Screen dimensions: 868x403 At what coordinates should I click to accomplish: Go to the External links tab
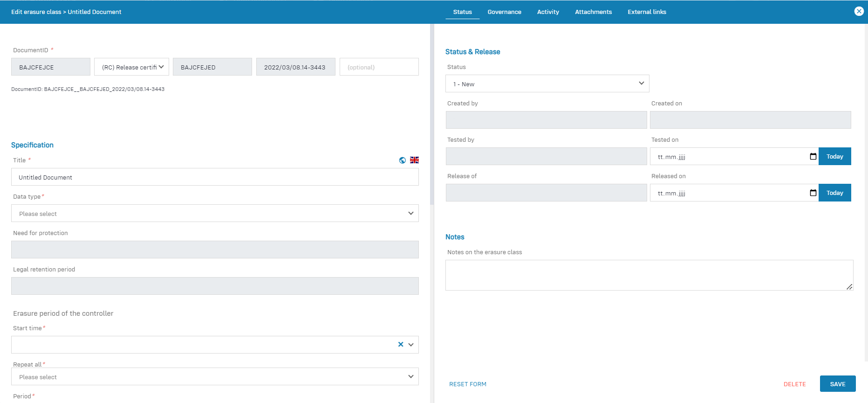647,12
